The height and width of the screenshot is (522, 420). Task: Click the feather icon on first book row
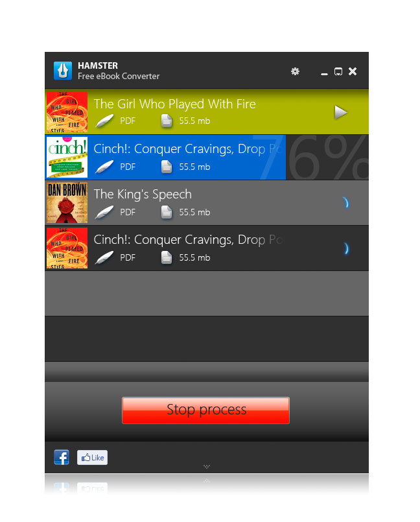(104, 121)
